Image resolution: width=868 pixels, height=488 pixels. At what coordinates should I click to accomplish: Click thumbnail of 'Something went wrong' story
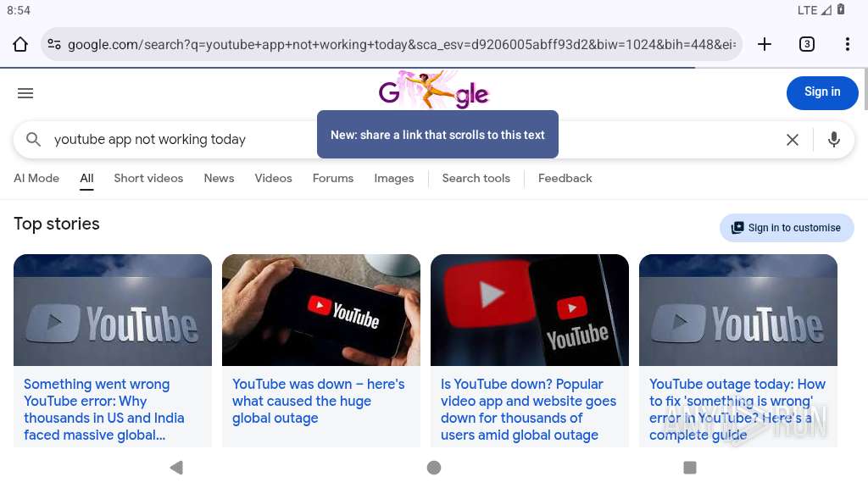tap(113, 310)
